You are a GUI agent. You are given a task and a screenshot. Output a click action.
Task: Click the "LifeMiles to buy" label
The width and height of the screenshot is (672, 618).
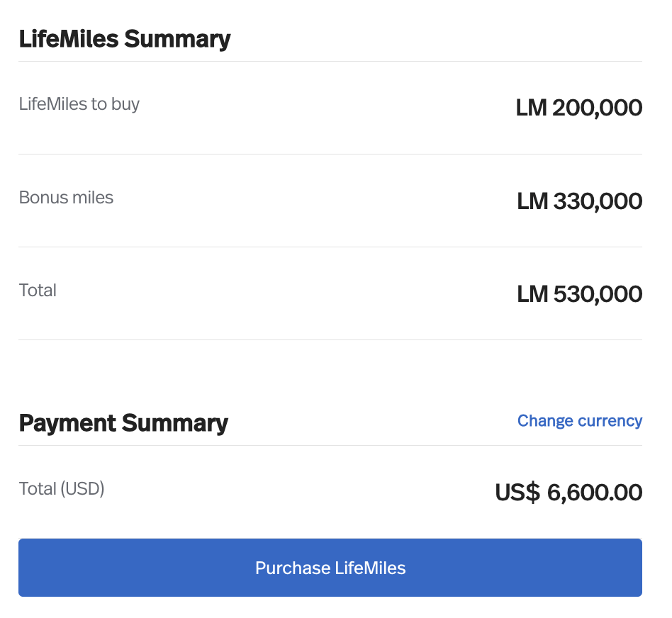(79, 104)
